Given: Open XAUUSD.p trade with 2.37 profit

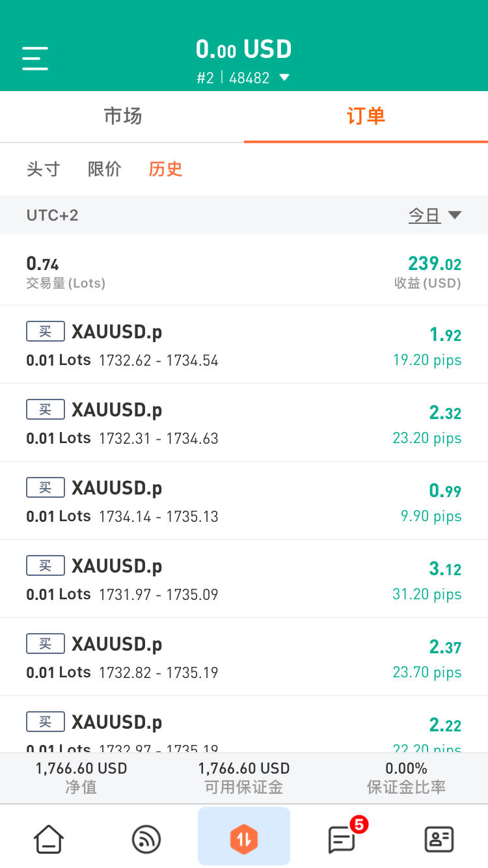Looking at the screenshot, I should coord(244,657).
